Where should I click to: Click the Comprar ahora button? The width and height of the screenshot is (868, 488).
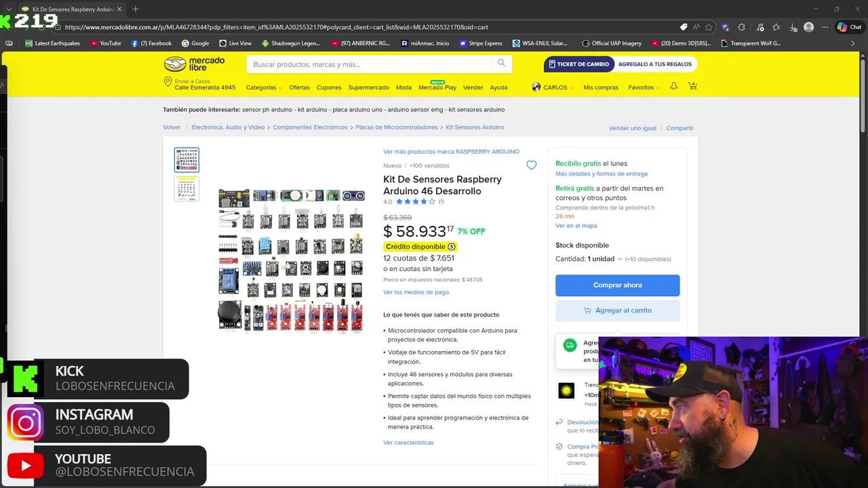click(x=617, y=285)
